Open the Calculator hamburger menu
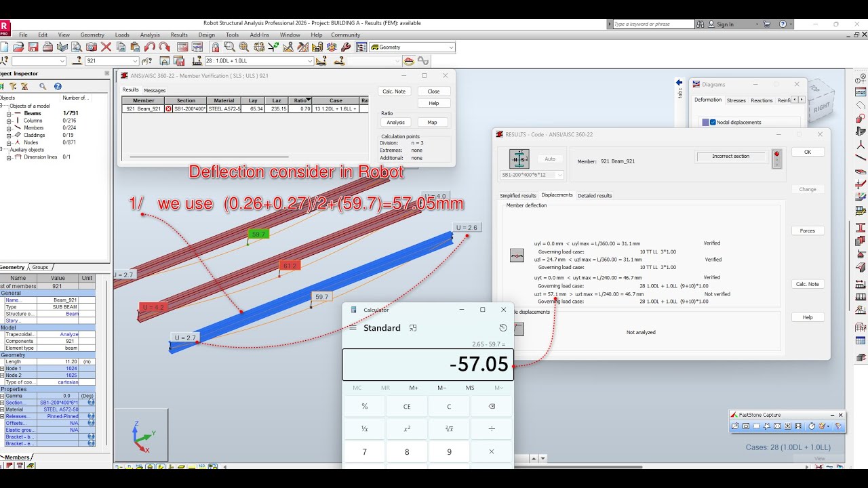 (x=353, y=328)
